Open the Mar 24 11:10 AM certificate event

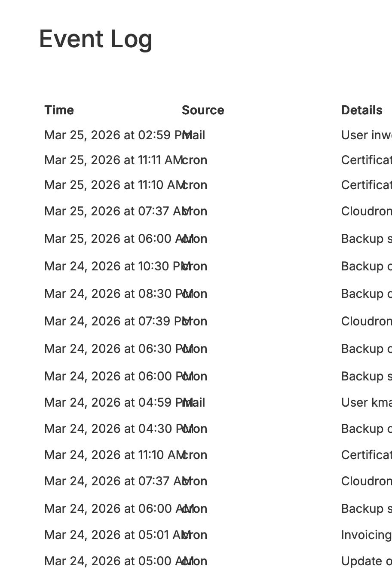tap(366, 455)
